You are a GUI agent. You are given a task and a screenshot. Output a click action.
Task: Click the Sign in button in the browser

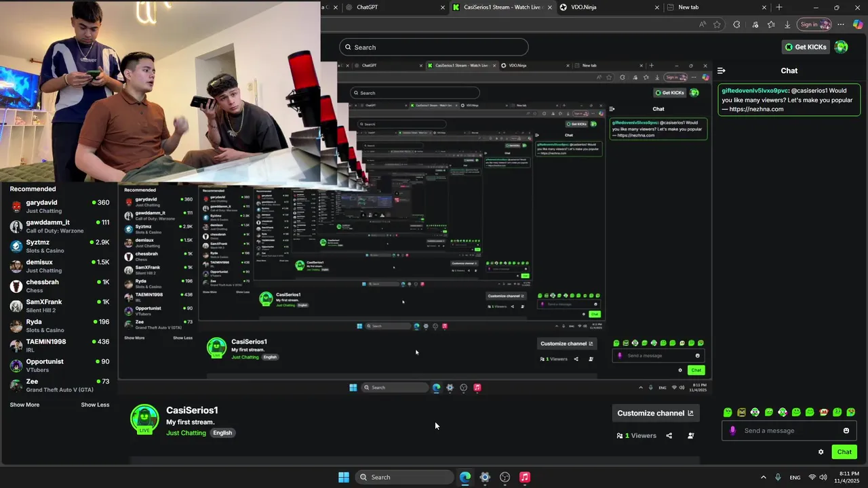(814, 24)
